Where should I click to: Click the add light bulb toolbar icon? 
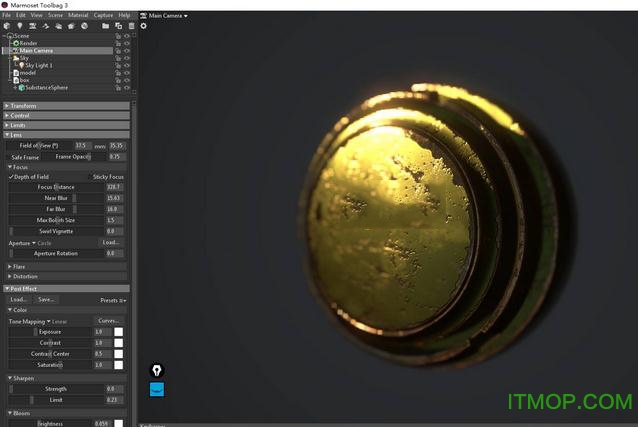click(20, 26)
